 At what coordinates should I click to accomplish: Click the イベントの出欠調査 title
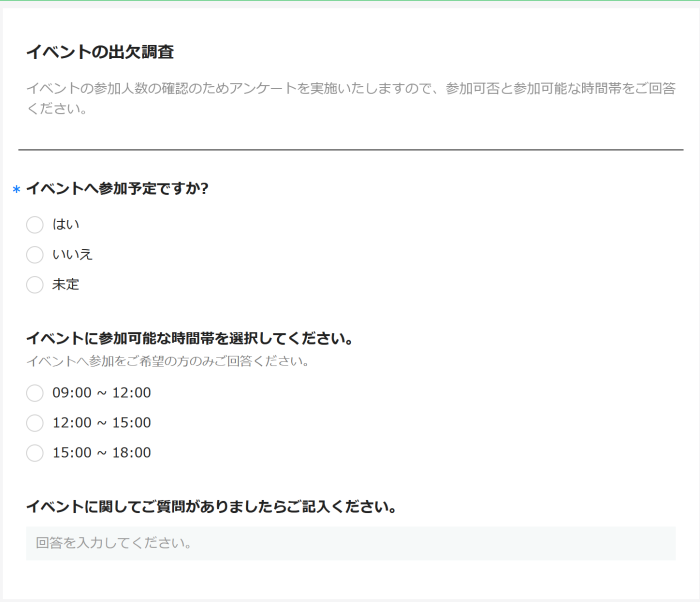pos(100,52)
